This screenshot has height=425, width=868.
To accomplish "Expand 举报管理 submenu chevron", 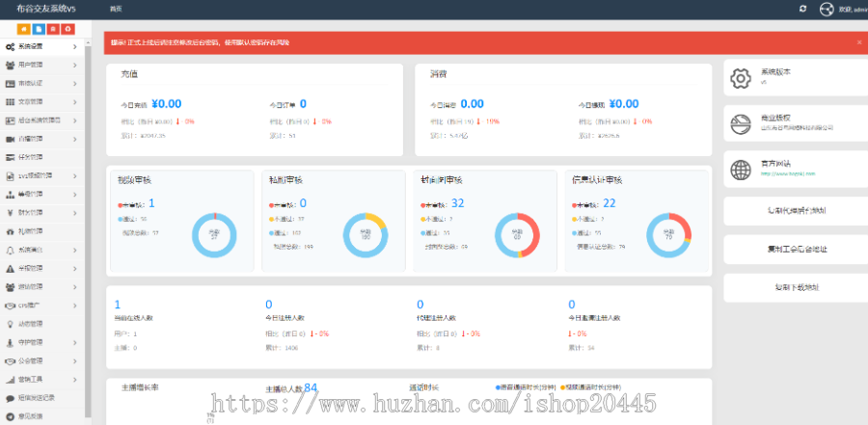I will tap(74, 268).
